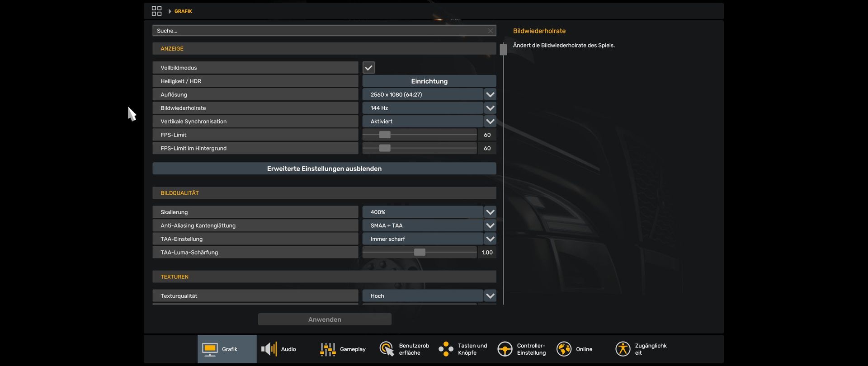Switch to the Audio tab
Viewport: 868px width, 366px height.
point(286,349)
